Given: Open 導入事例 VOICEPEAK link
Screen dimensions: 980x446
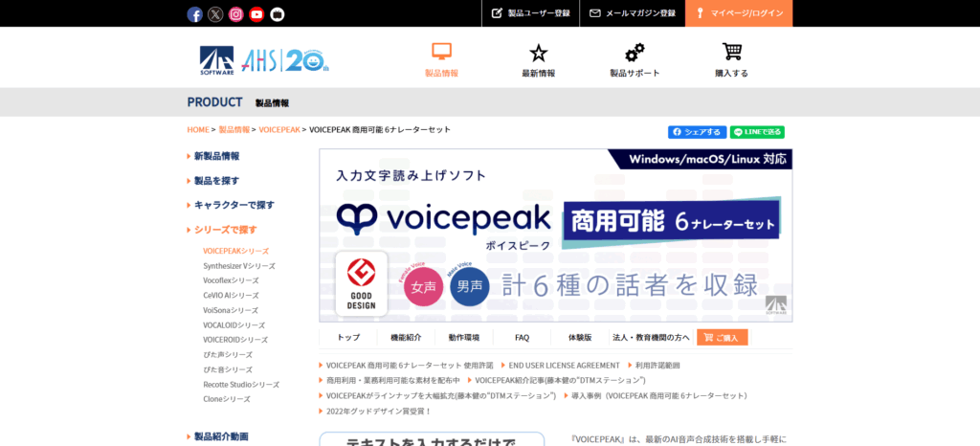Looking at the screenshot, I should (x=658, y=396).
